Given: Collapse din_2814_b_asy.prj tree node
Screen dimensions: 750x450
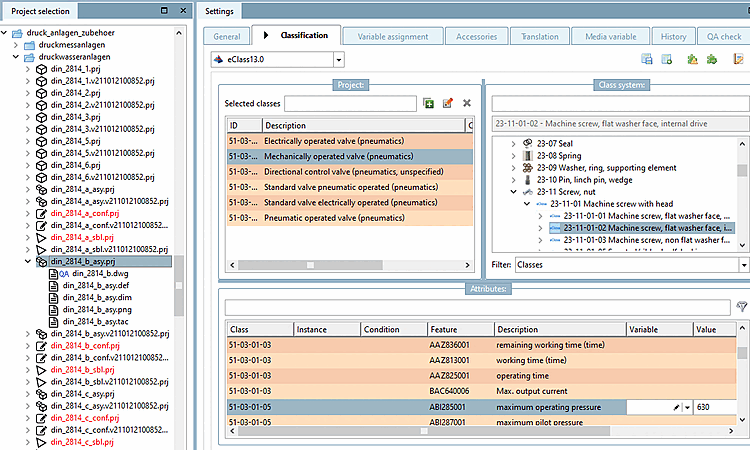Looking at the screenshot, I should point(27,260).
